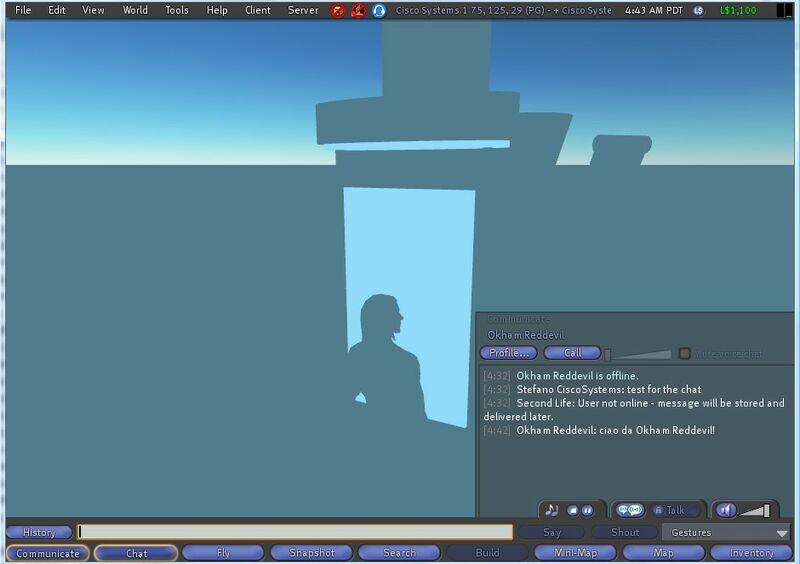Open the voice chat bubbles icon
This screenshot has height=564, width=800.
point(630,510)
